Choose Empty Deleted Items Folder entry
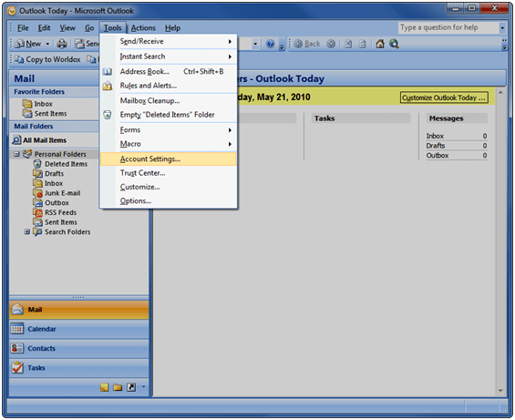The width and height of the screenshot is (515, 420). [168, 115]
